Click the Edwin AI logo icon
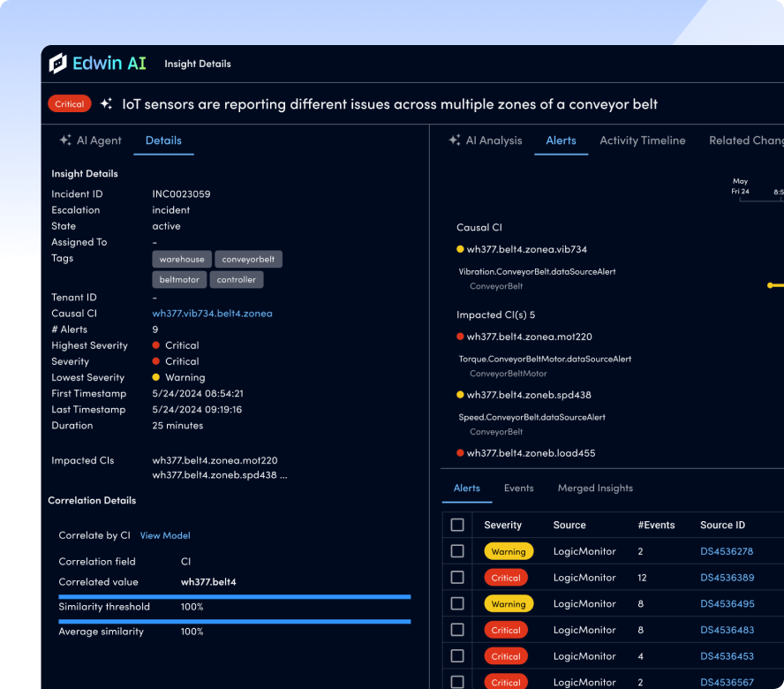 point(57,64)
